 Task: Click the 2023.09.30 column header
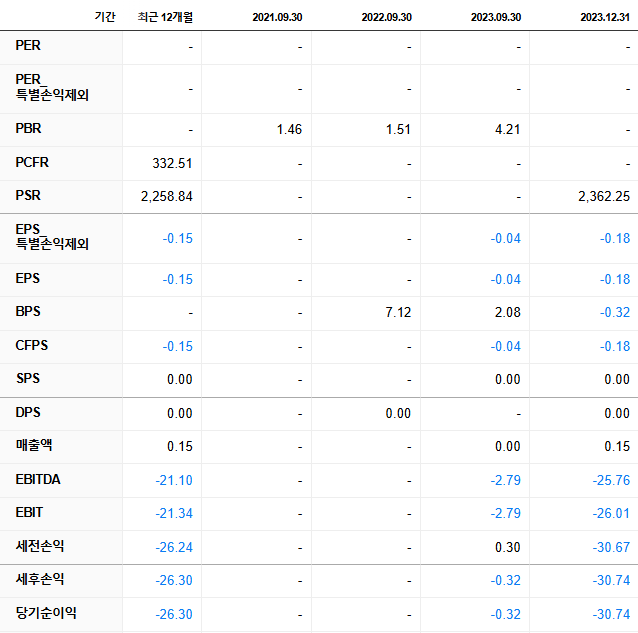coord(496,17)
